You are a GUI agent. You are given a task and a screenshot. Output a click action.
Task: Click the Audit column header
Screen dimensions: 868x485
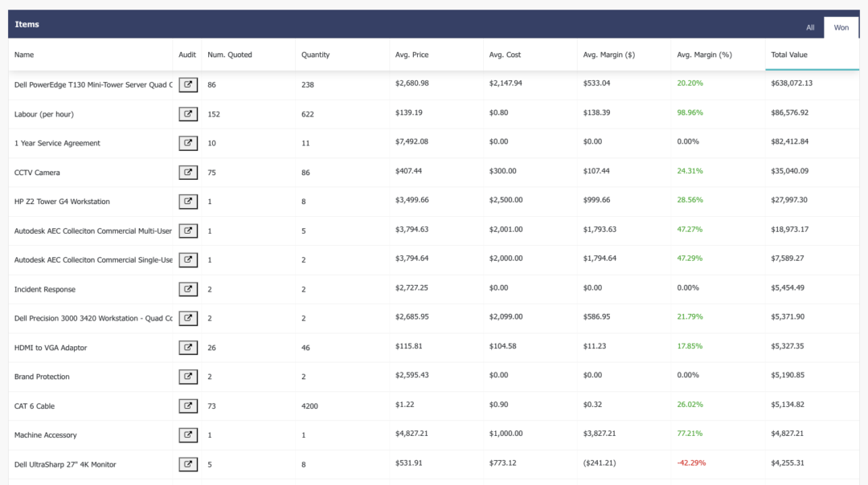pos(187,55)
